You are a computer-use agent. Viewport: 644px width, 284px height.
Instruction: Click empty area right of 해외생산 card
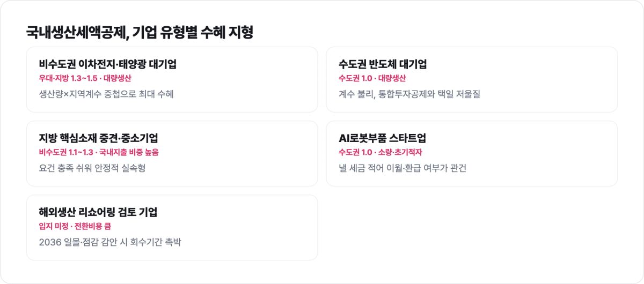pyautogui.click(x=472, y=227)
